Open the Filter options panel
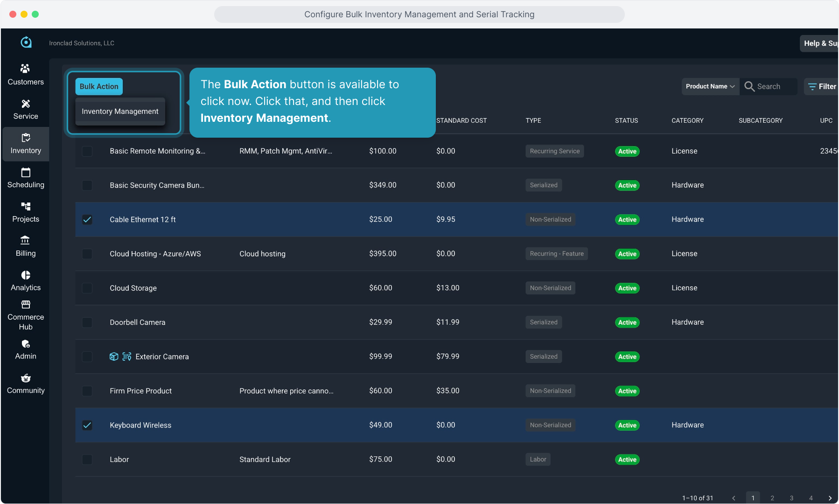Screen dimensions: 839x504 [x=822, y=86]
